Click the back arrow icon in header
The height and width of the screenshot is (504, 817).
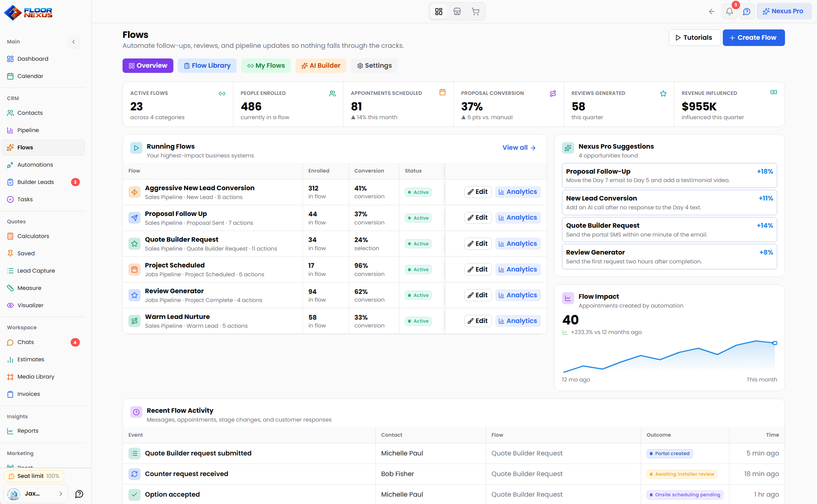tap(712, 11)
